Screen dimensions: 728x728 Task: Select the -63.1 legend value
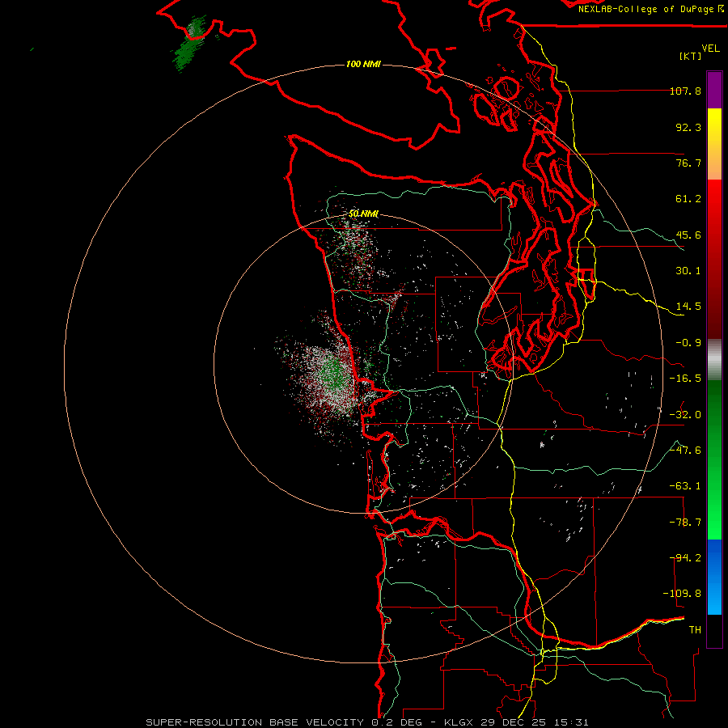[x=685, y=486]
